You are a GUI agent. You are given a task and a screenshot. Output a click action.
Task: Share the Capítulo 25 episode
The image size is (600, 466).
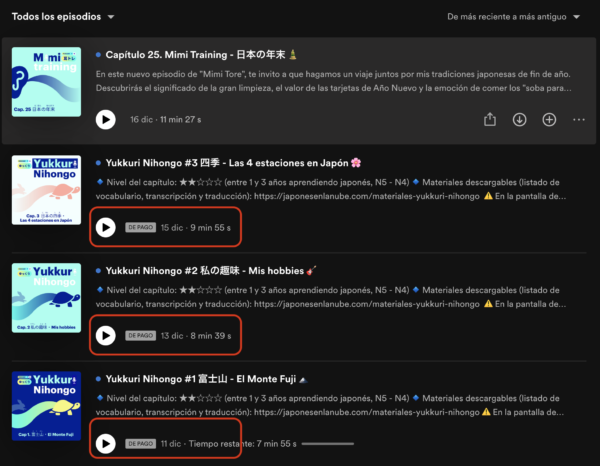(x=490, y=120)
